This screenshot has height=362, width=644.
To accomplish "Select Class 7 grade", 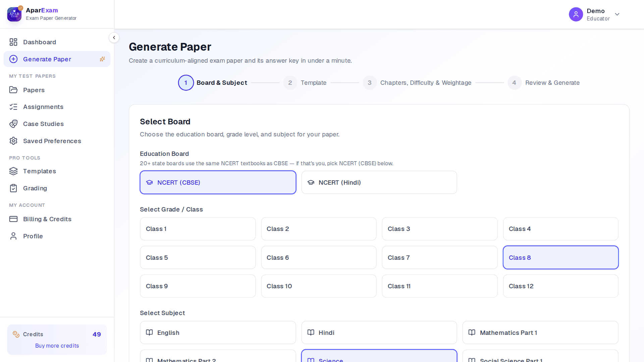I will 439,257.
